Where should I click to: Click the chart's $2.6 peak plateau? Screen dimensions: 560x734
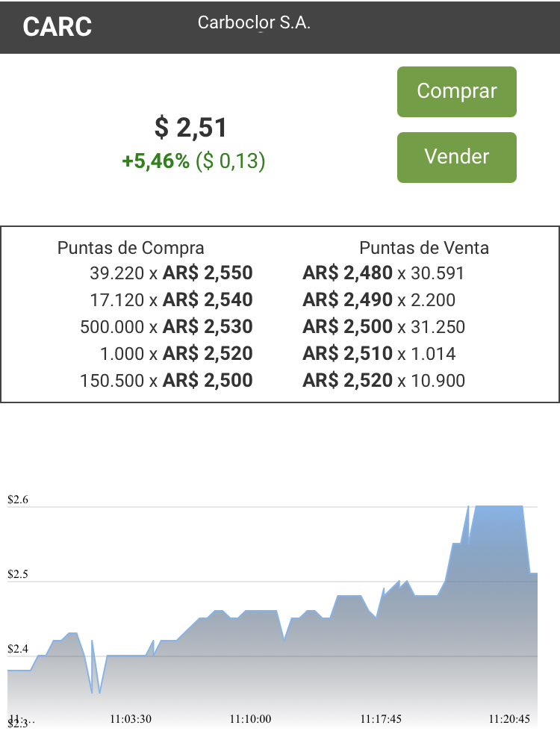(499, 506)
